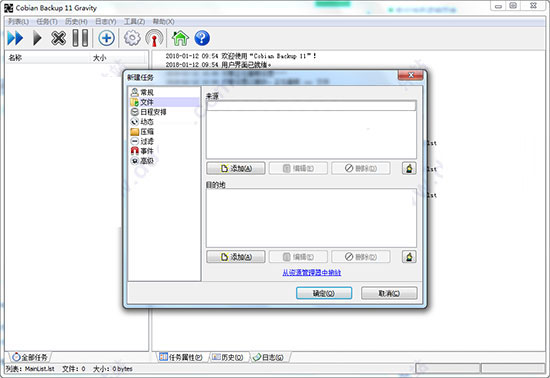Click the green home page icon
This screenshot has width=550, height=378.
click(180, 38)
